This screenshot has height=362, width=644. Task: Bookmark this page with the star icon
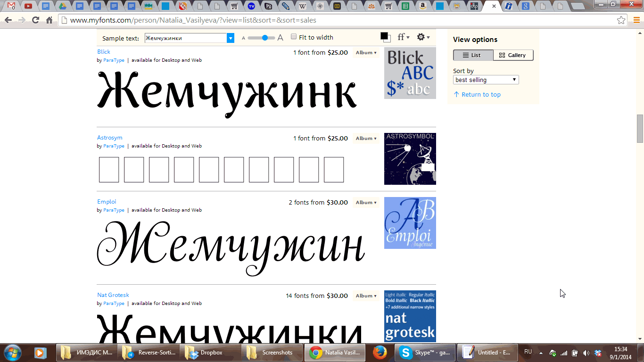click(x=621, y=20)
